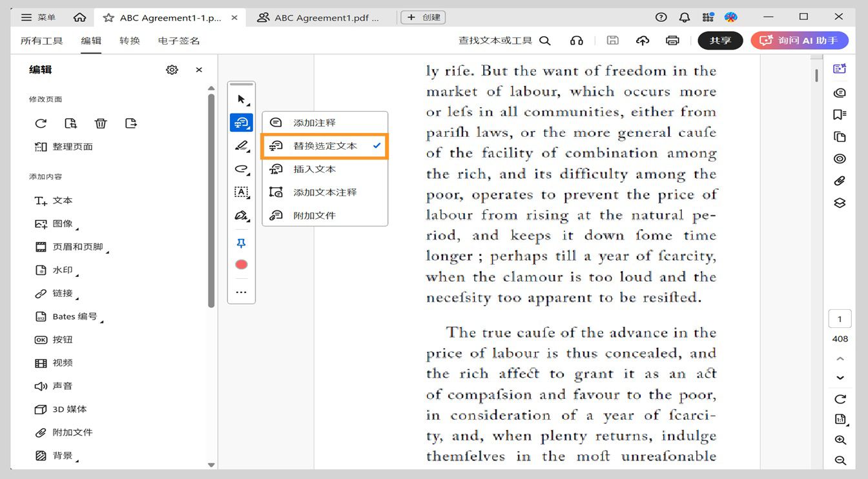
Task: Open the bookmarks panel icon
Action: tap(840, 114)
